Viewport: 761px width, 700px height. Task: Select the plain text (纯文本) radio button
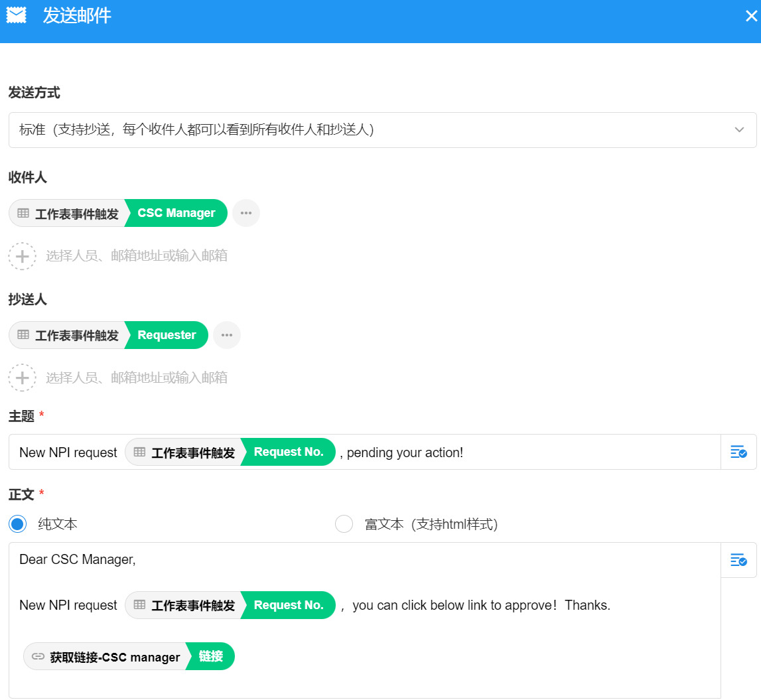(x=18, y=524)
